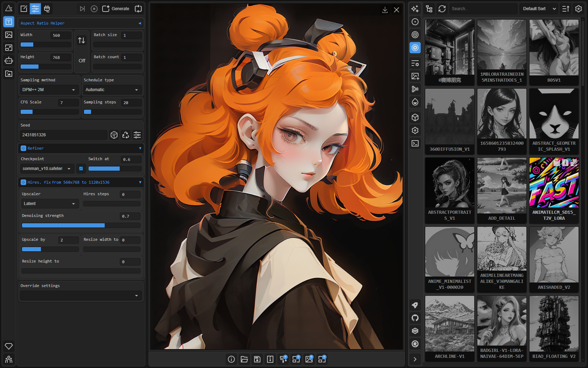Switch to the image tab in left sidebar
Screen dimensions: 588x368
point(9,35)
